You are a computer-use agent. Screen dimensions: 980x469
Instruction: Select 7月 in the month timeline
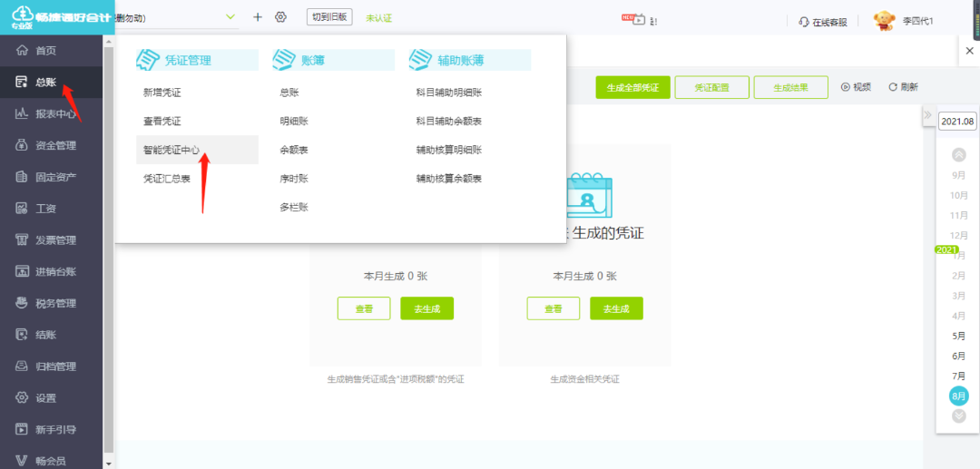click(959, 376)
